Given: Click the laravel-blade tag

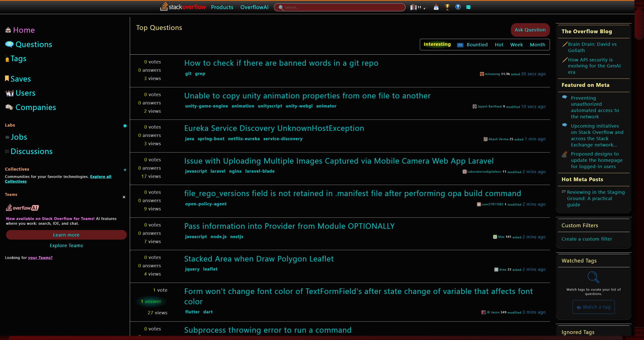Looking at the screenshot, I should [260, 171].
